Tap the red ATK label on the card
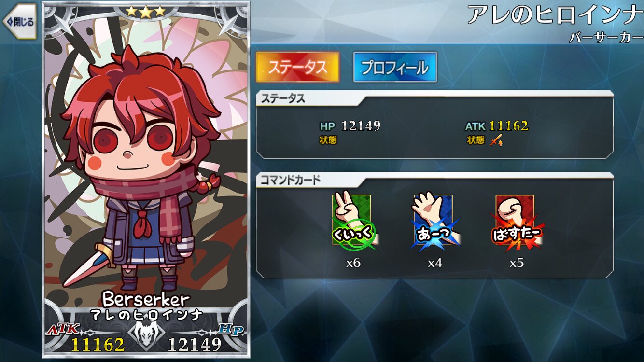644x362 pixels. (63, 330)
